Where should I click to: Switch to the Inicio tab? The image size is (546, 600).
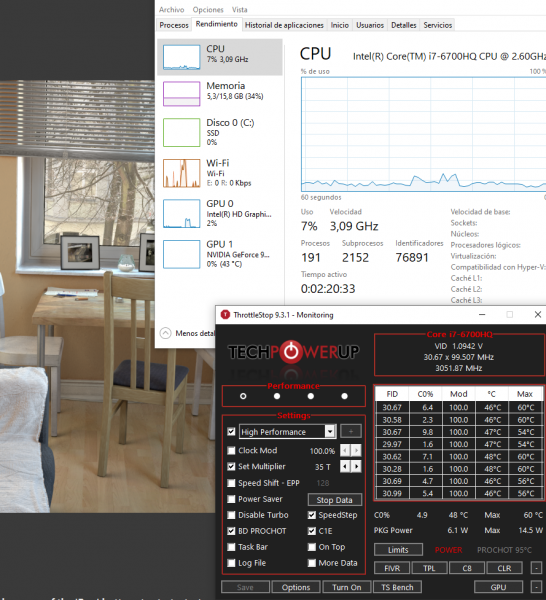339,25
